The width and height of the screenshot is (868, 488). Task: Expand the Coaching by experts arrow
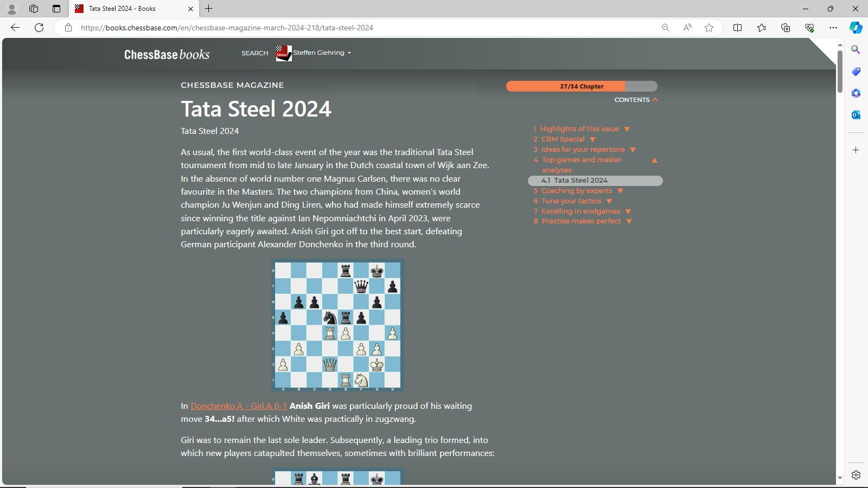click(620, 191)
